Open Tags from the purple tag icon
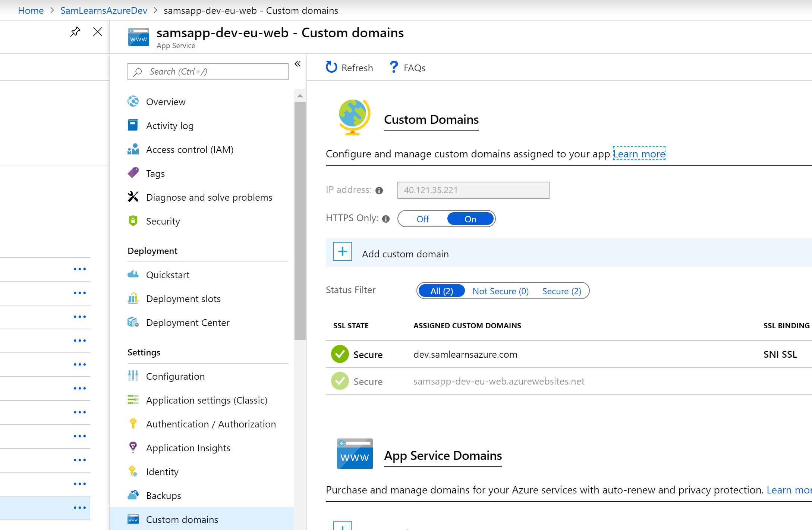This screenshot has width=812, height=530. 133,173
